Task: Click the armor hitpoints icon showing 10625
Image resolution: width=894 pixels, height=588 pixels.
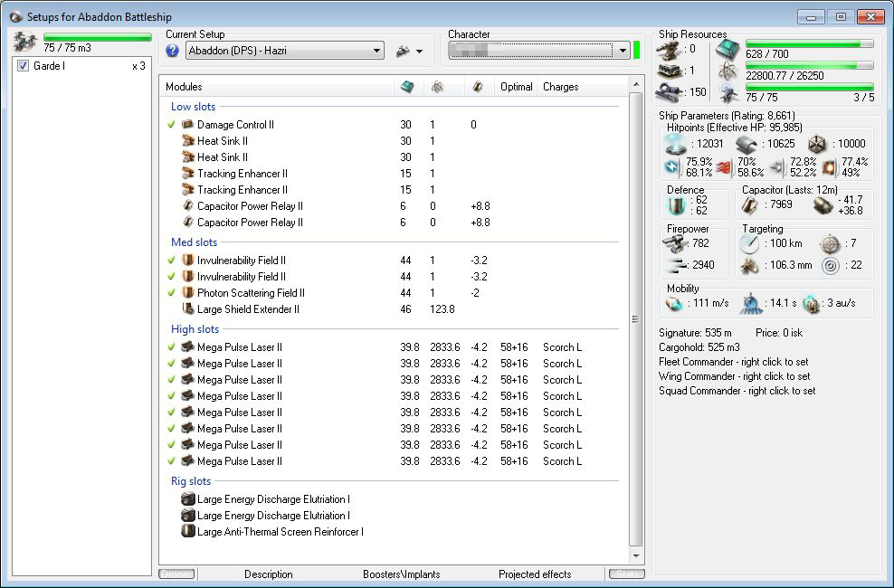Action: [746, 144]
